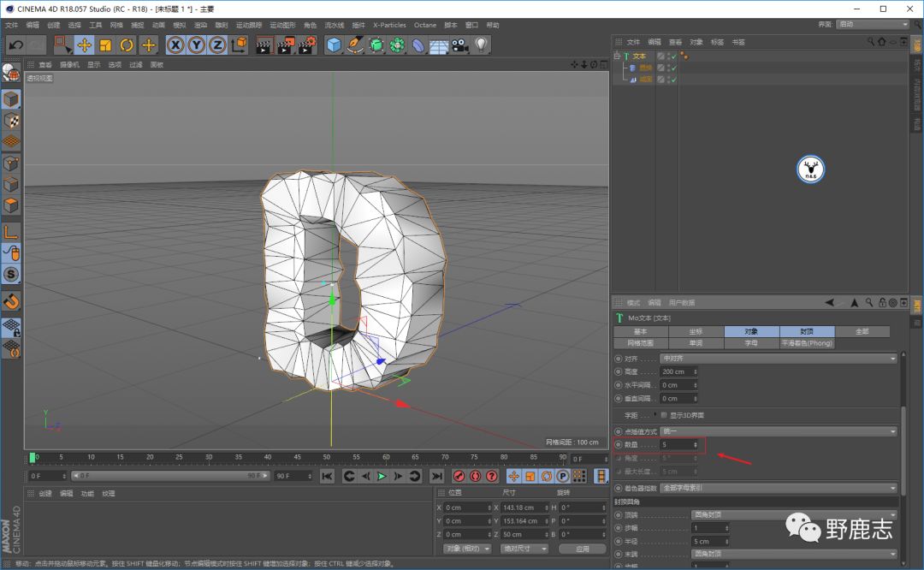Open the green Subdivision generators icon
The width and height of the screenshot is (924, 570).
tap(376, 45)
